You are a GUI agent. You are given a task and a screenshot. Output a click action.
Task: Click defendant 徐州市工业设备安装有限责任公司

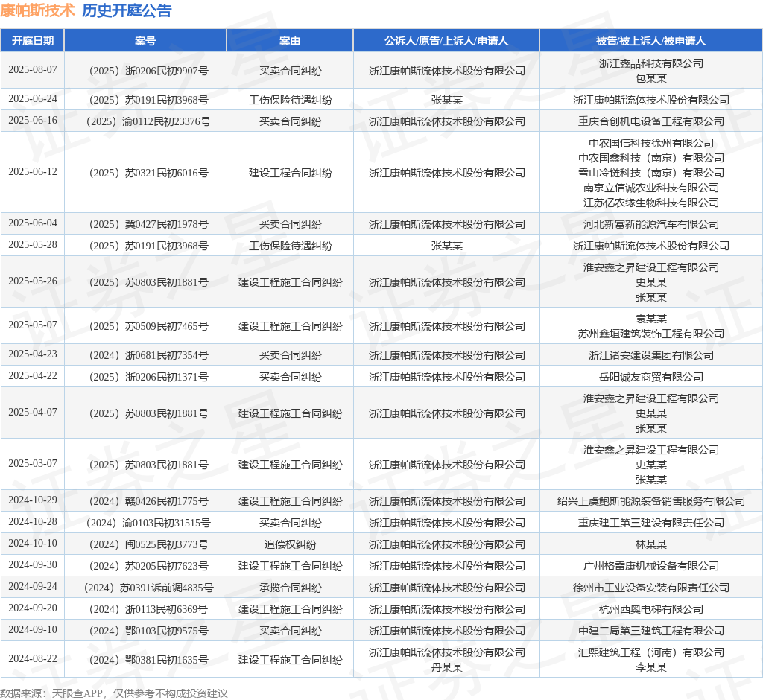tap(651, 588)
